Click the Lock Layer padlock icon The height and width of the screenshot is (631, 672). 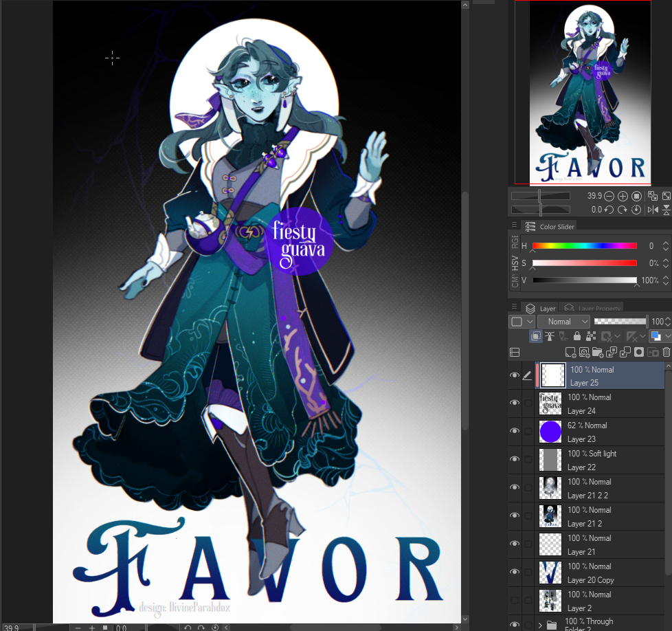(x=576, y=336)
